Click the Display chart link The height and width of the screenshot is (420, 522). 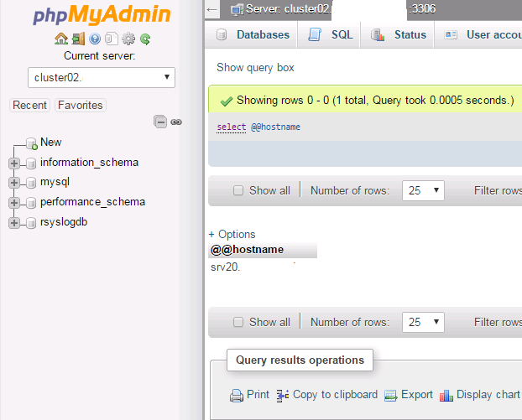(x=488, y=394)
